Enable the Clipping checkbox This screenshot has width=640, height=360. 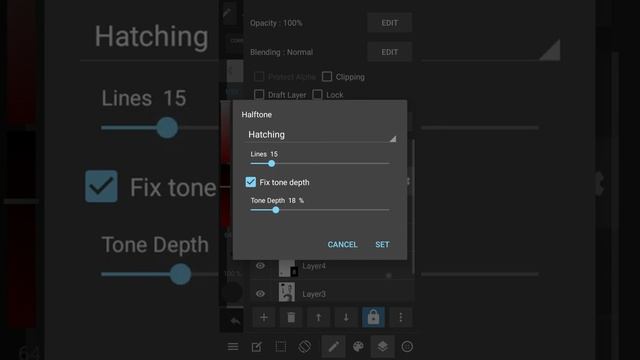pos(327,76)
